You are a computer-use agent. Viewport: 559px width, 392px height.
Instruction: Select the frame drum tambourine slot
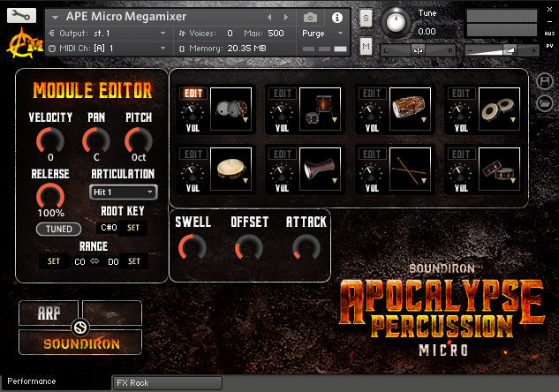tap(230, 166)
